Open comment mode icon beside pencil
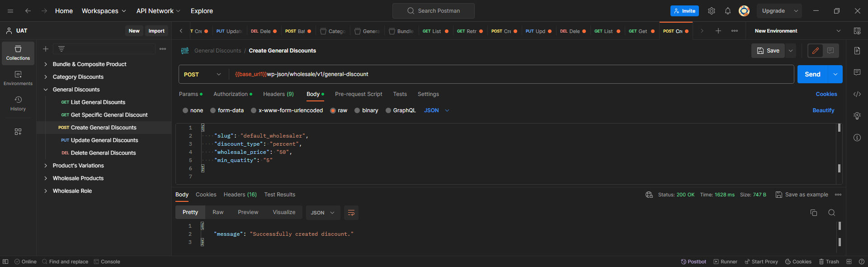This screenshot has height=267, width=868. [x=830, y=51]
